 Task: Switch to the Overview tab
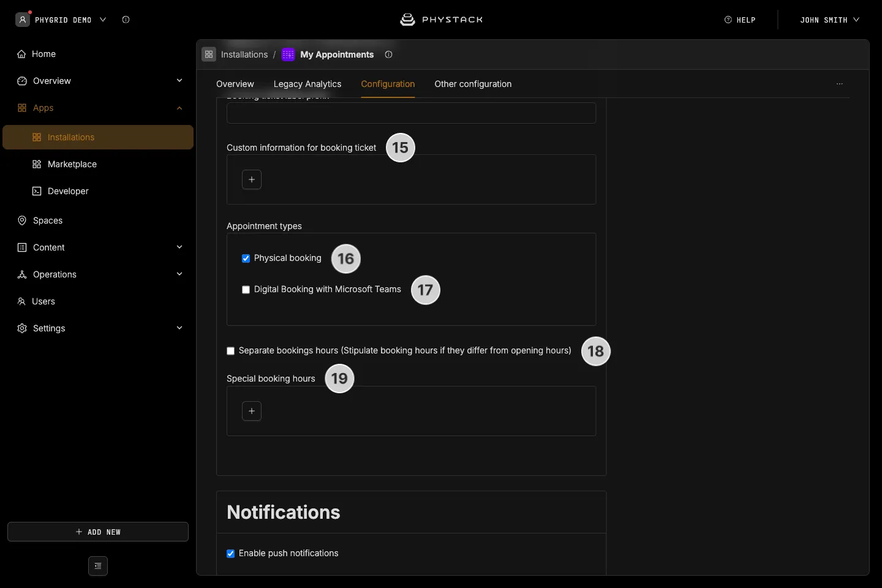click(235, 84)
